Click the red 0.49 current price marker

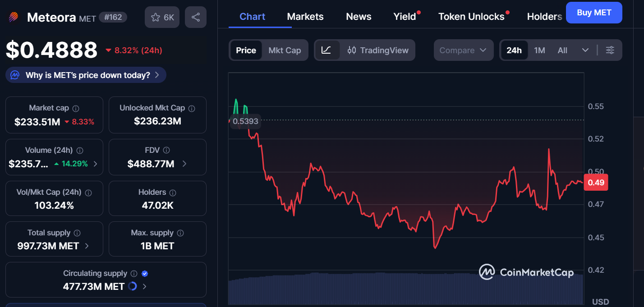(x=596, y=183)
